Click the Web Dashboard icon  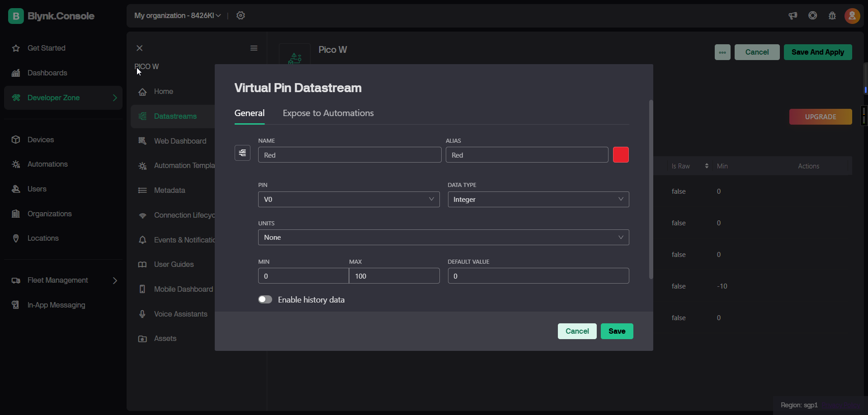[x=142, y=141]
